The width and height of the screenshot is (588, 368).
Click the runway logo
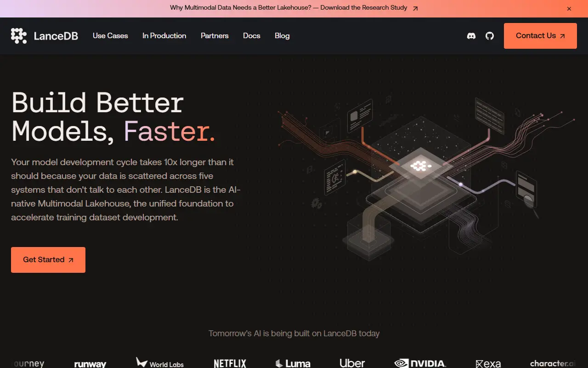pos(90,364)
